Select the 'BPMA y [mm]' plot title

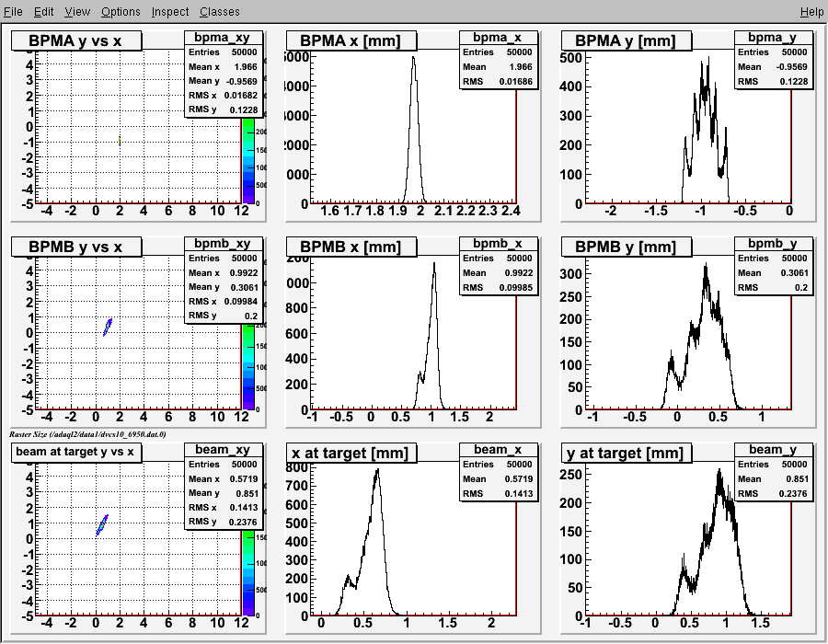627,41
